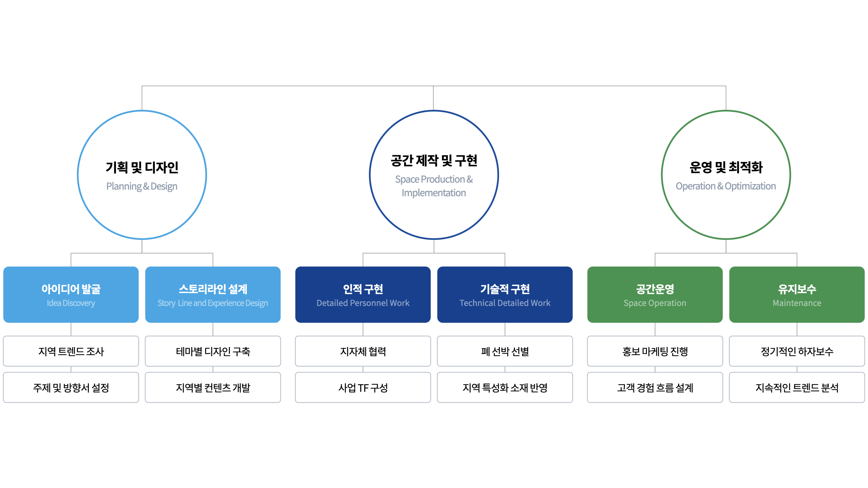Select the 테마별 디자인 구축 item
The width and height of the screenshot is (868, 488).
tap(213, 351)
